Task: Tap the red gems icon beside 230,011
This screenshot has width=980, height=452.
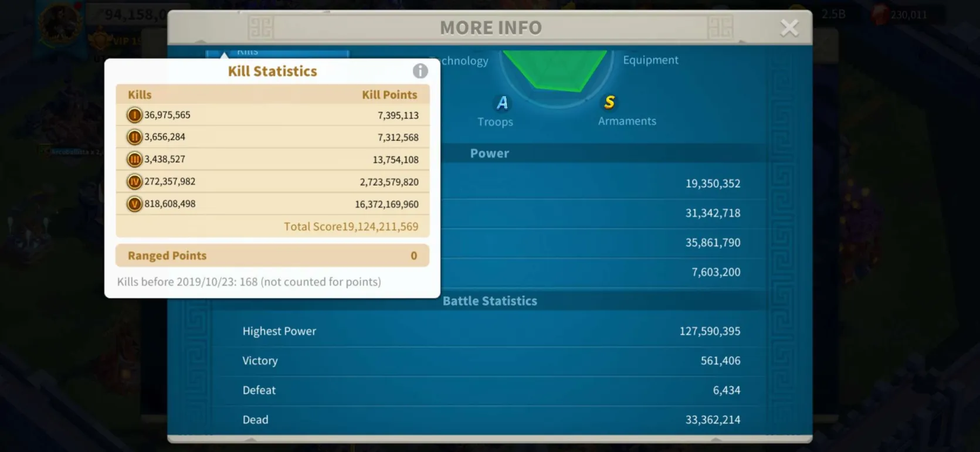Action: pos(880,15)
